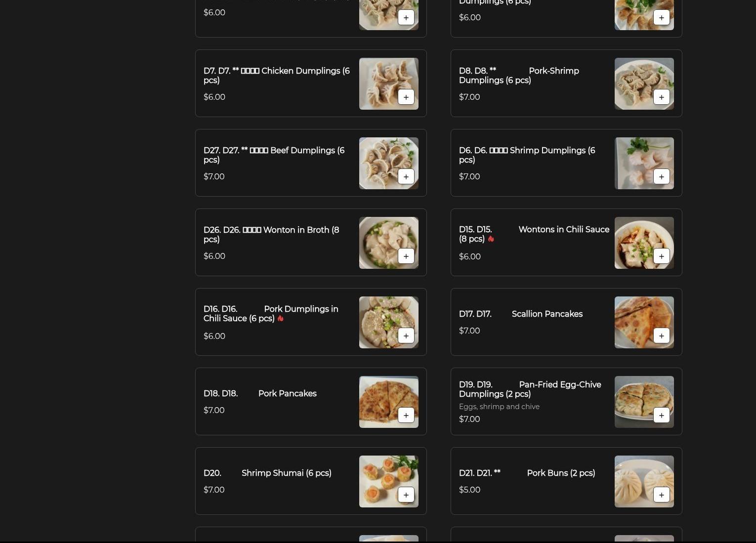Viewport: 756px width, 543px height.
Task: Open D7 Chicken Dumplings photo
Action: (x=389, y=84)
